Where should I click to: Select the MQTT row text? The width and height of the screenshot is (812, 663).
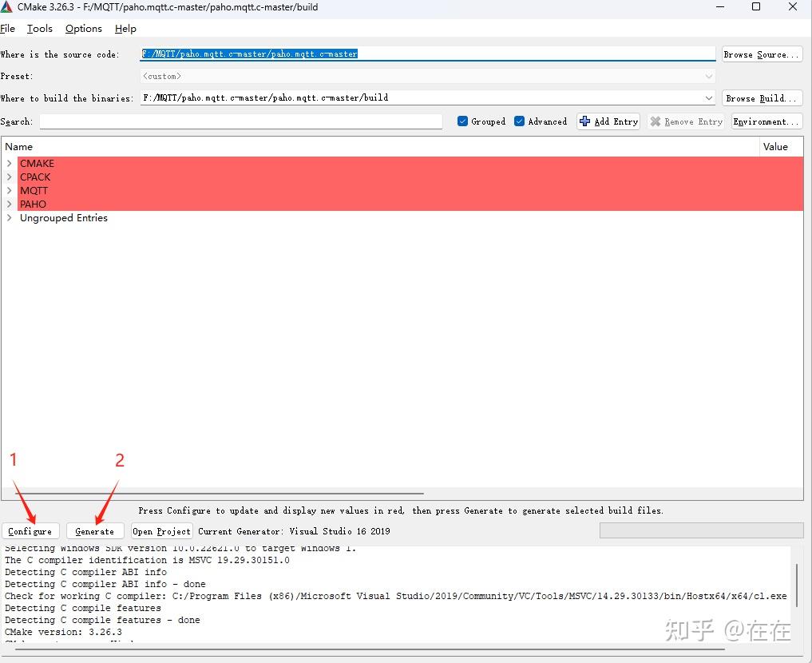(34, 190)
